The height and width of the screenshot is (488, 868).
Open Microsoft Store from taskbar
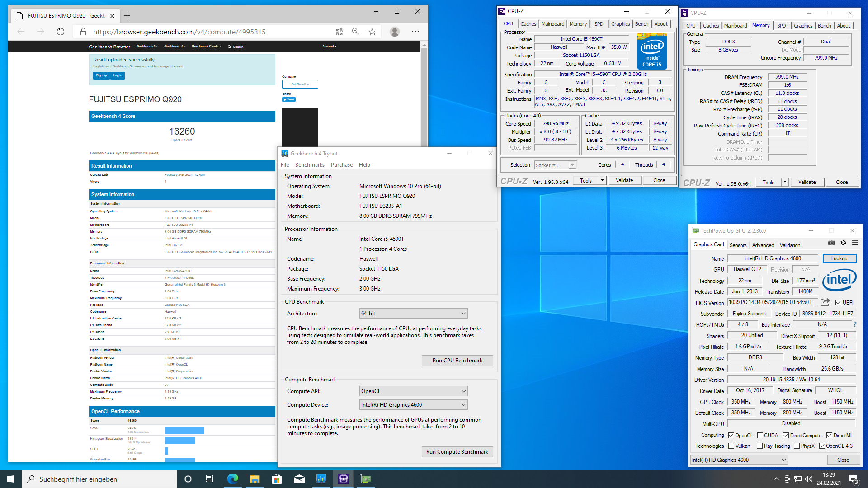(x=277, y=479)
